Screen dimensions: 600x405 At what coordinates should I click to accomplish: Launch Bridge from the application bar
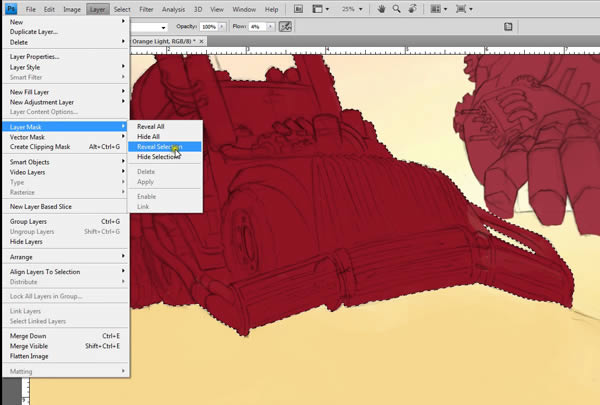298,9
